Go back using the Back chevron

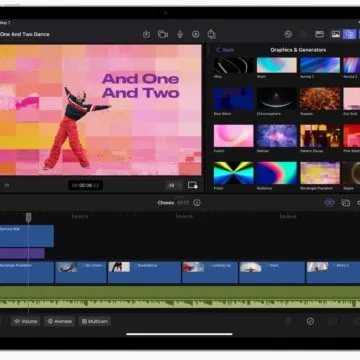point(225,50)
